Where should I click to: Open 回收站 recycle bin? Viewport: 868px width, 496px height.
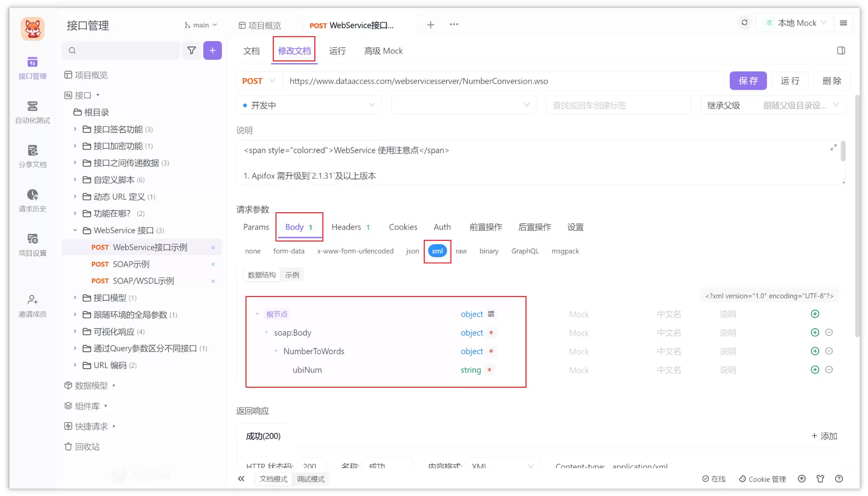82,447
